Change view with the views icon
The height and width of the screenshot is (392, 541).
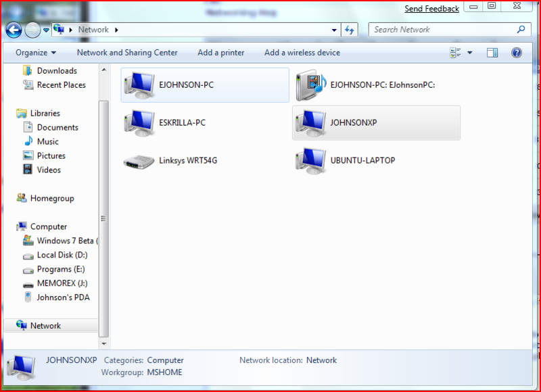click(x=455, y=53)
